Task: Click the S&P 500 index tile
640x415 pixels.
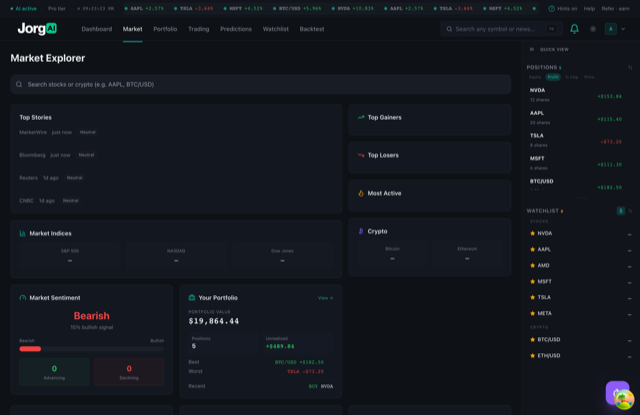Action: pyautogui.click(x=70, y=256)
